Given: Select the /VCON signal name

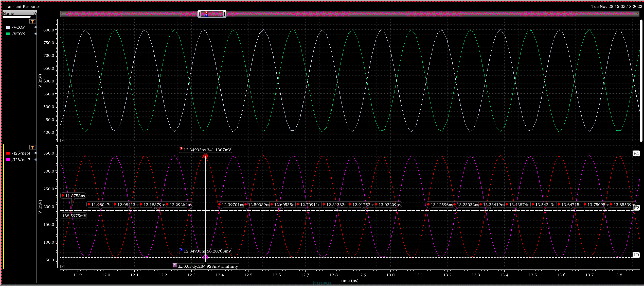Looking at the screenshot, I should pyautogui.click(x=19, y=34).
